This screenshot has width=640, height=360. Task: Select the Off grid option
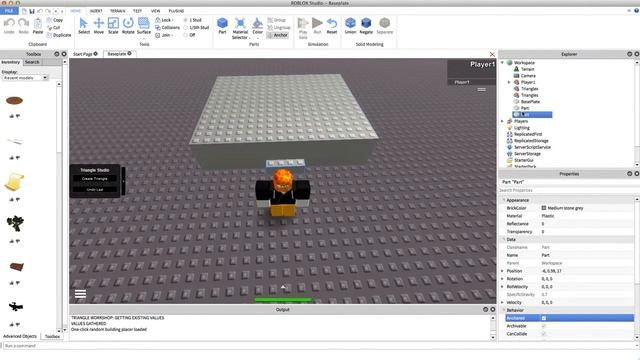pos(189,35)
